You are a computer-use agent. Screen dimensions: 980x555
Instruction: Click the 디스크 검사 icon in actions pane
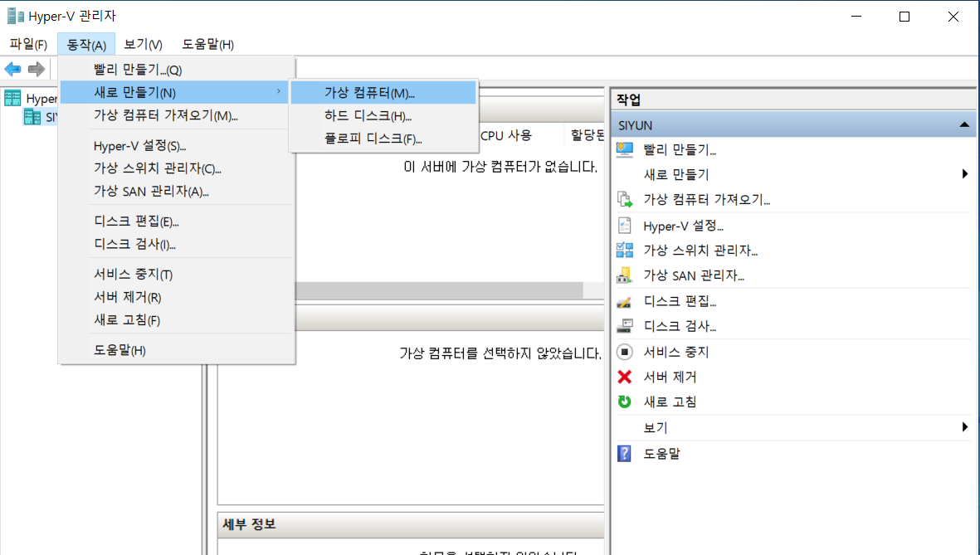tap(624, 326)
